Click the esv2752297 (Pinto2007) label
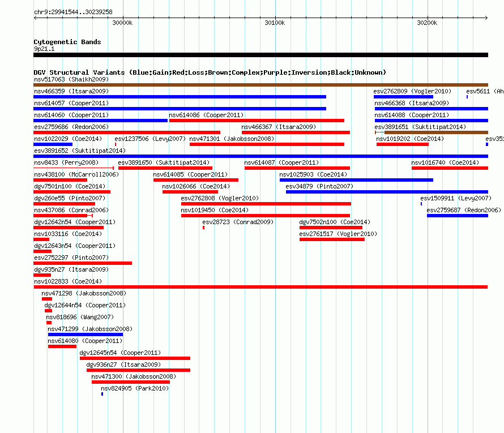The image size is (504, 433). tap(71, 258)
